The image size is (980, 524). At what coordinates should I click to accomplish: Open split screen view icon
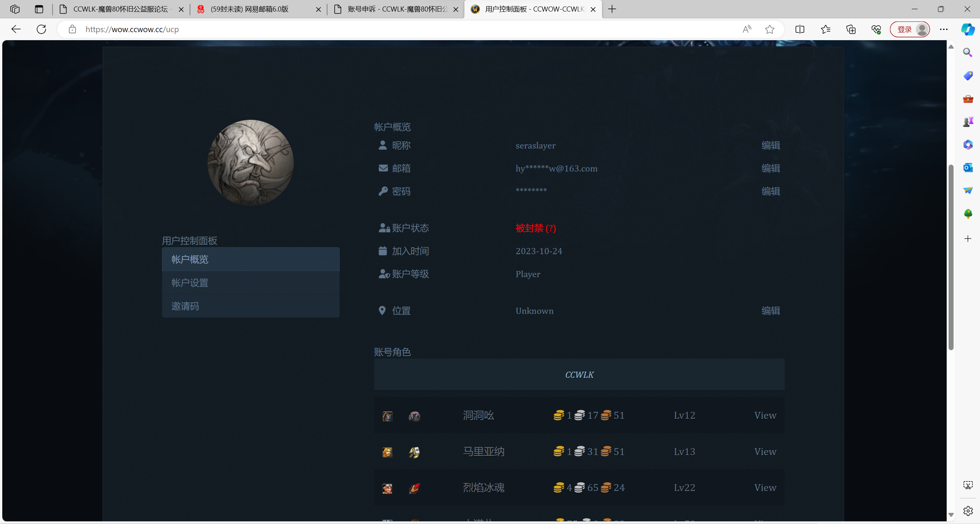click(800, 29)
